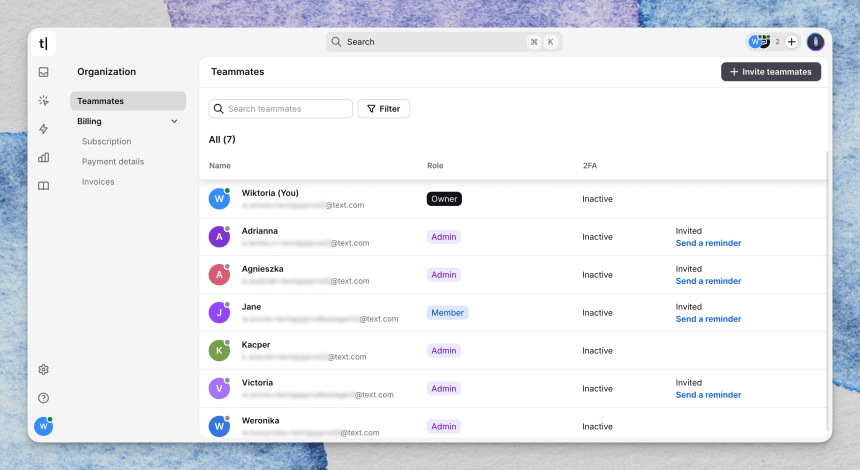
Task: Click the Text app logo icon
Action: (43, 43)
